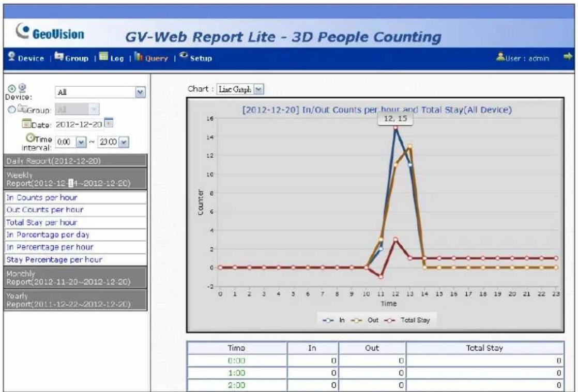Click the Log menu icon
578x392 pixels.
103,56
